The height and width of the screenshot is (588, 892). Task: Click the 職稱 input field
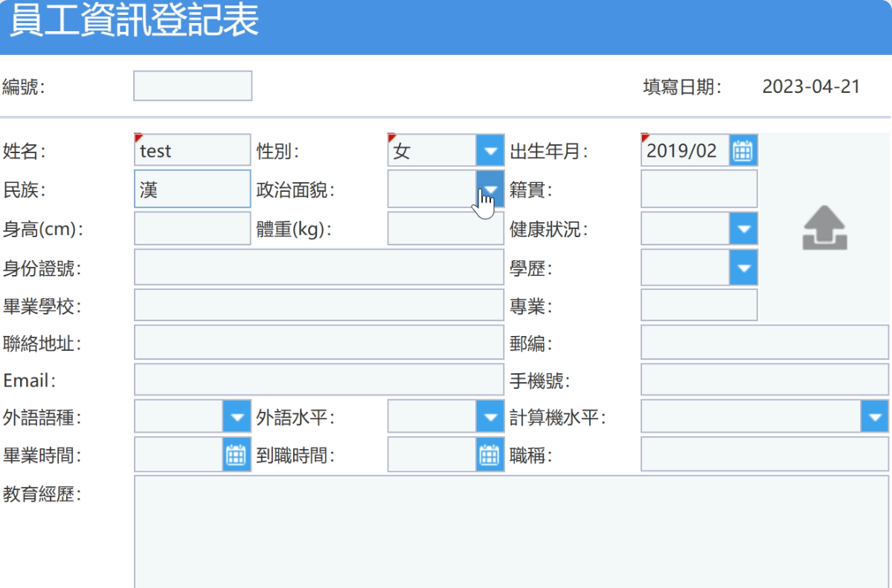pyautogui.click(x=765, y=455)
